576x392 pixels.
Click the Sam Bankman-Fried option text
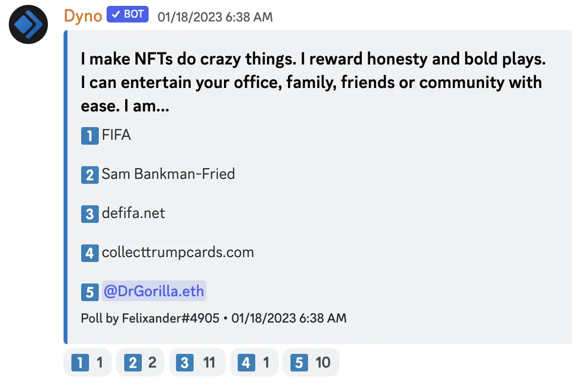168,174
